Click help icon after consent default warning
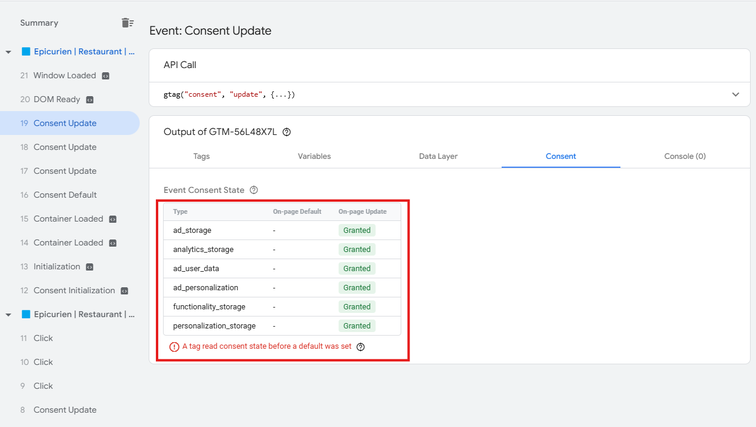Screen dimensions: 756x427 [x=361, y=347]
